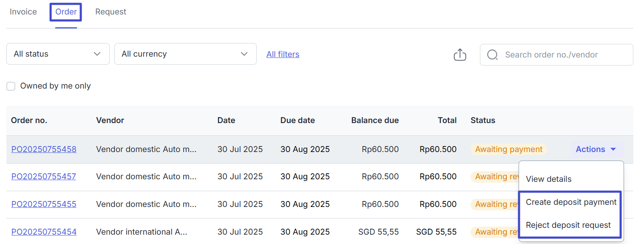The width and height of the screenshot is (644, 244).
Task: Select Create deposit payment menu option
Action: click(x=571, y=202)
